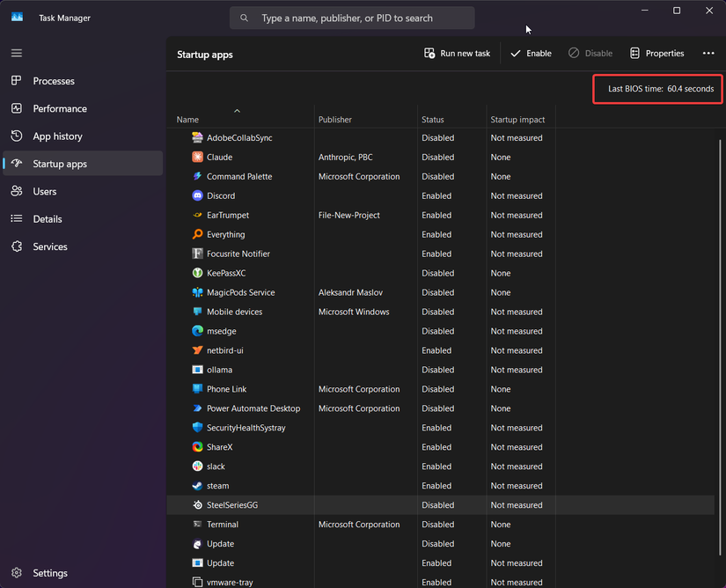726x588 pixels.
Task: Select the Discord icon
Action: point(198,195)
